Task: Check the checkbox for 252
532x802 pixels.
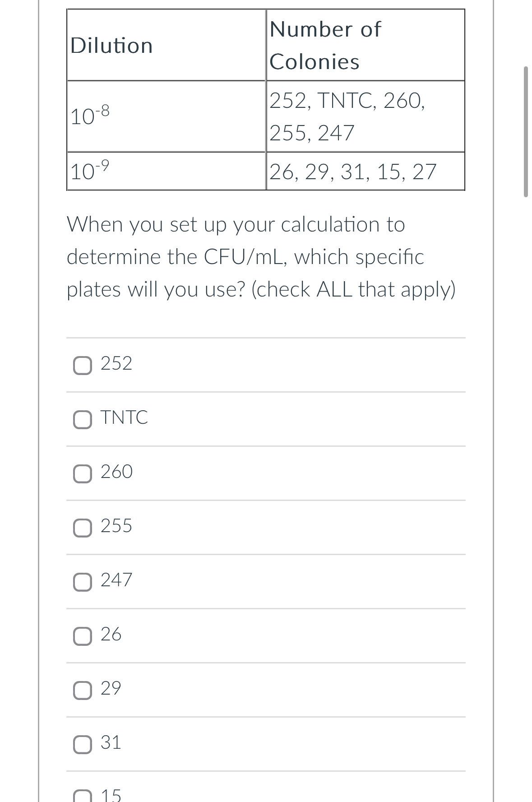Action: pos(82,364)
